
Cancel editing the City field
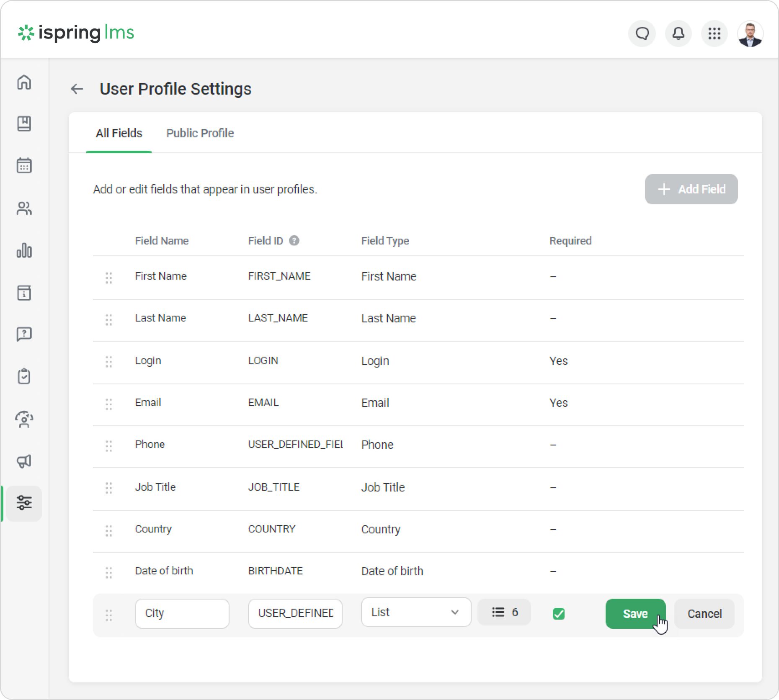[x=704, y=614]
